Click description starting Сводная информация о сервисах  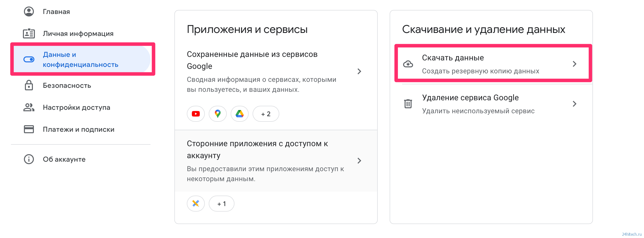pyautogui.click(x=262, y=85)
